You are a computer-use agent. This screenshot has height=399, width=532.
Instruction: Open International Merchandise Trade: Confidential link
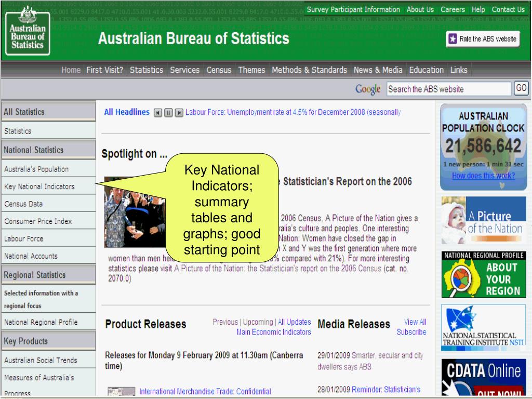coord(205,391)
